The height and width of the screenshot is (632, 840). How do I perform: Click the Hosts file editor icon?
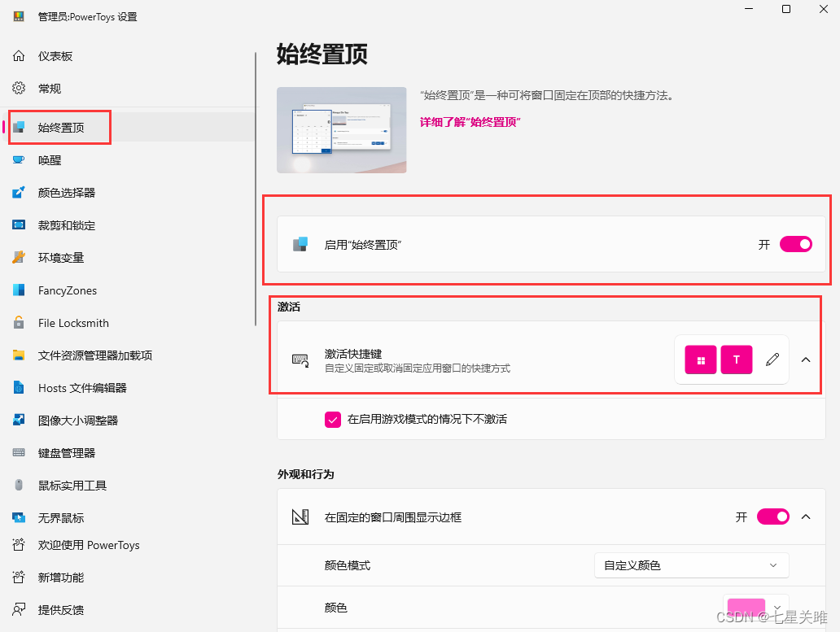[x=19, y=387]
